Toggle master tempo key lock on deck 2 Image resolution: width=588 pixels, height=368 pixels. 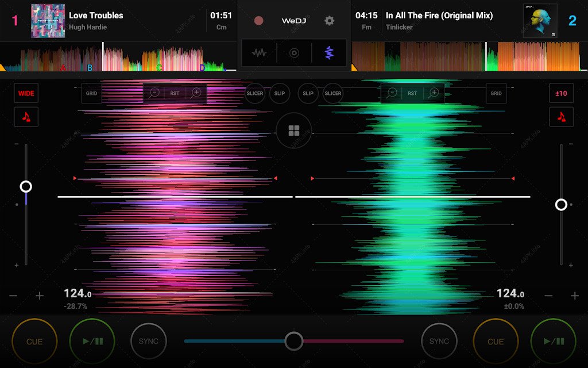point(562,117)
